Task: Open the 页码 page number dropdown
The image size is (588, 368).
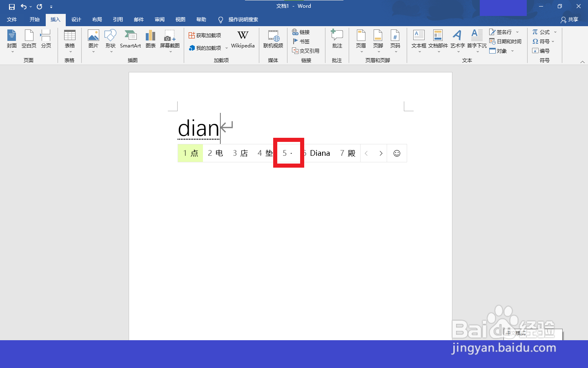Action: click(395, 40)
